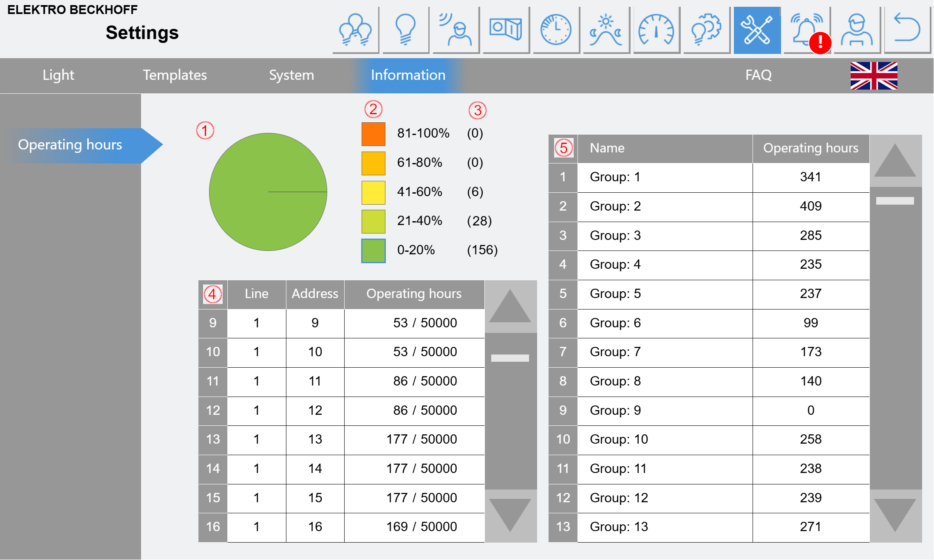Click the single light bulb icon
This screenshot has width=934, height=560.
(x=406, y=30)
